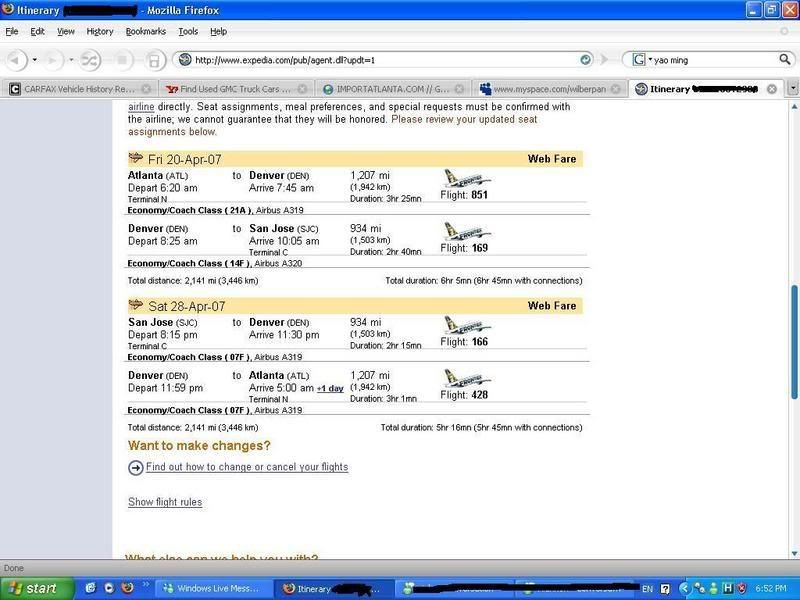Viewport: 800px width, 600px height.
Task: Click the Forward navigation arrow
Action: 51,60
